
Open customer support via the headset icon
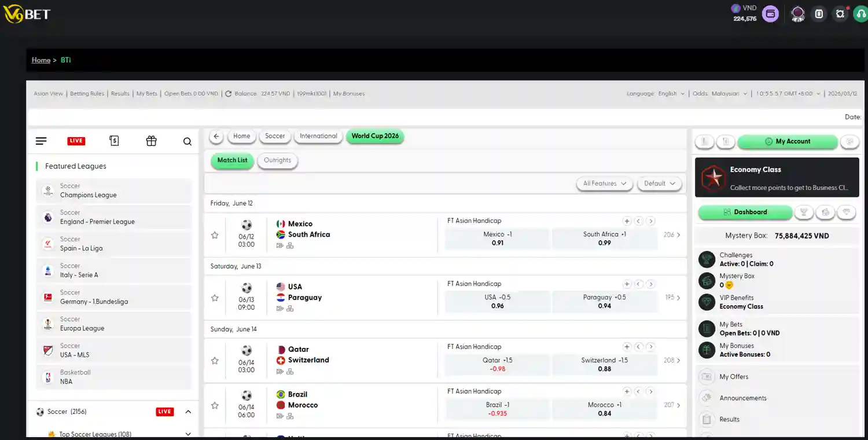(x=860, y=13)
